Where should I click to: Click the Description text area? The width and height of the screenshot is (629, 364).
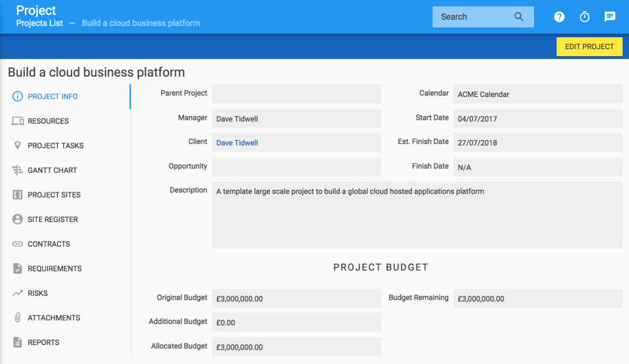click(417, 215)
